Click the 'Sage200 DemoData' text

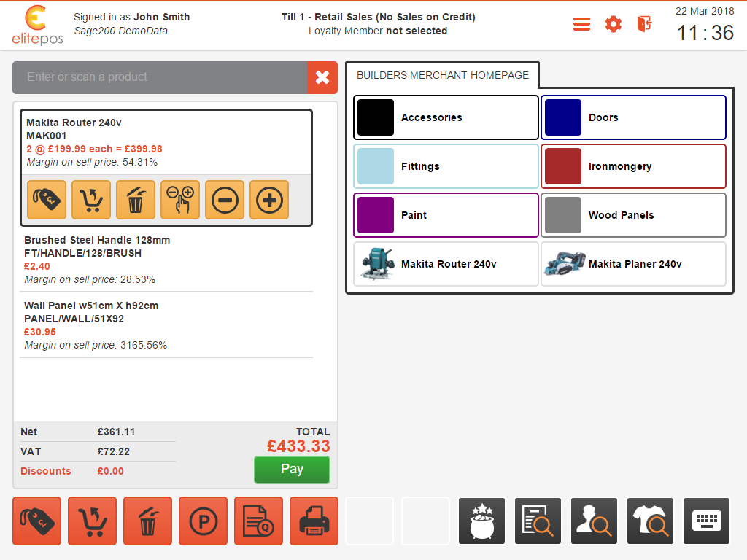[x=120, y=31]
